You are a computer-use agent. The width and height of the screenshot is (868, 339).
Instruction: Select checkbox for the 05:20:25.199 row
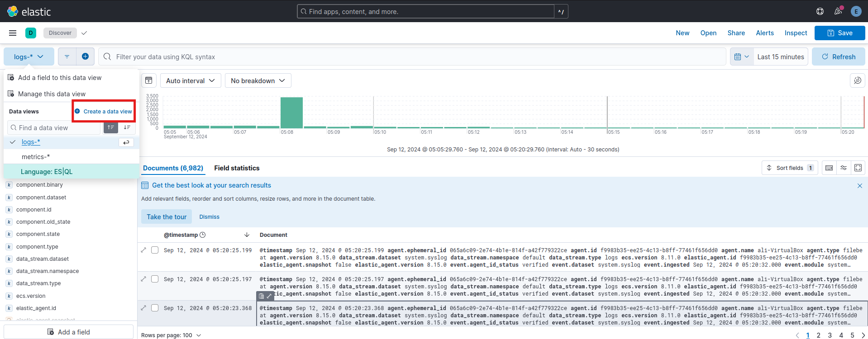coord(155,250)
